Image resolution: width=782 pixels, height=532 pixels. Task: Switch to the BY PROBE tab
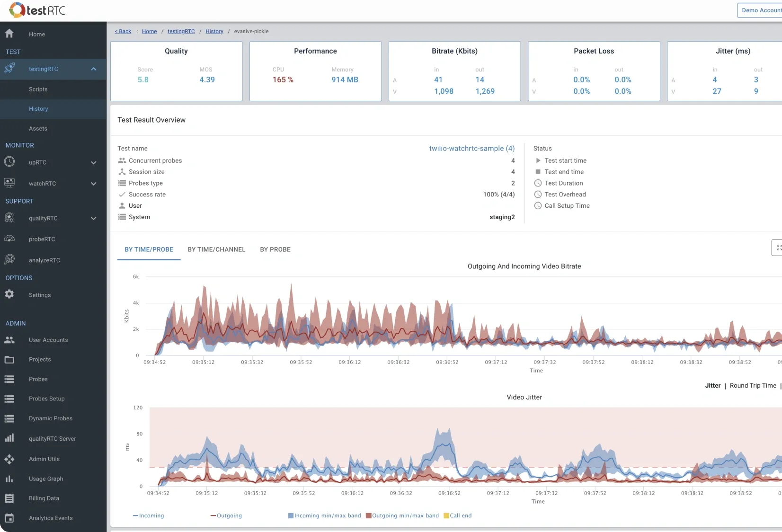pyautogui.click(x=275, y=249)
